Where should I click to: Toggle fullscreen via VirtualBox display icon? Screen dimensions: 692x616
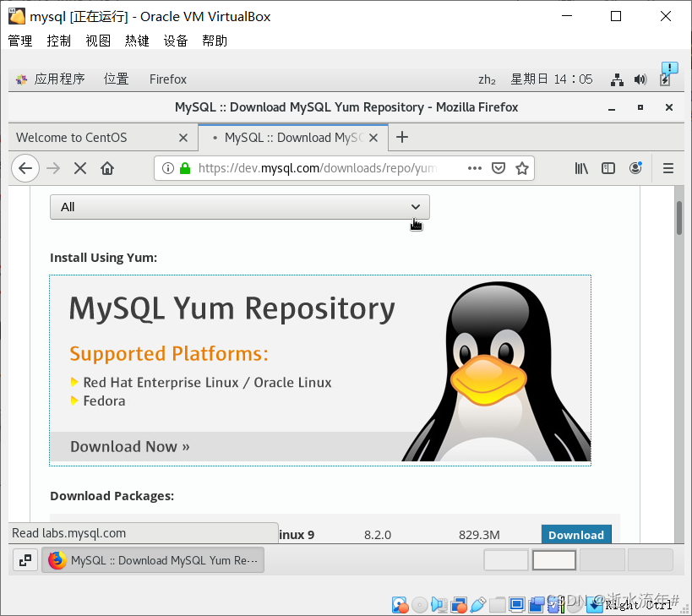click(x=516, y=604)
